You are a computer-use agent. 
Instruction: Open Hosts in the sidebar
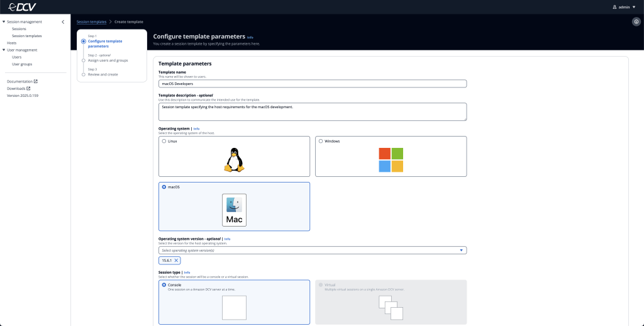12,43
